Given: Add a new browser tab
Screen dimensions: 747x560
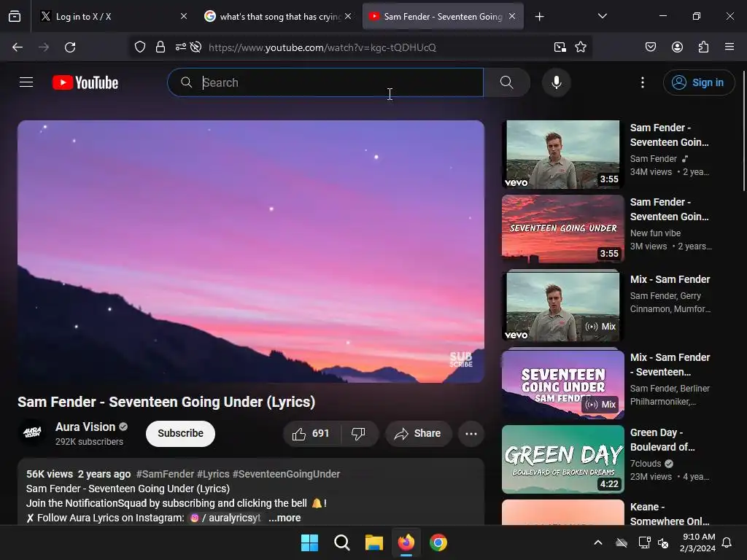Looking at the screenshot, I should click(539, 17).
